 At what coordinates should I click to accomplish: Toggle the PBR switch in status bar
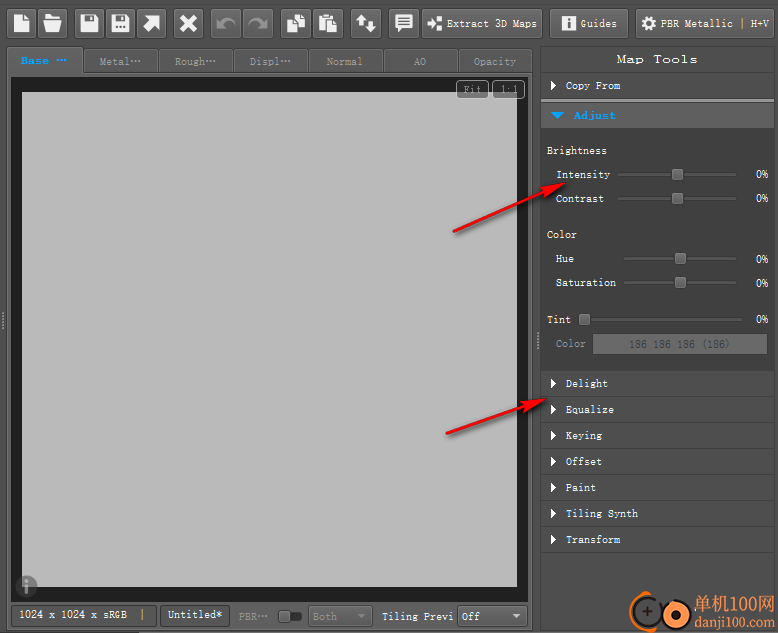(x=290, y=616)
